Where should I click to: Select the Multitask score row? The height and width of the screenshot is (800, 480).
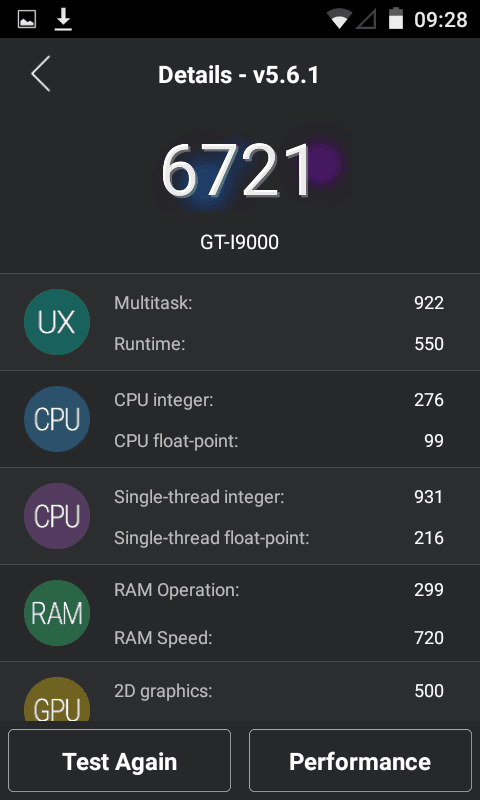tap(279, 303)
